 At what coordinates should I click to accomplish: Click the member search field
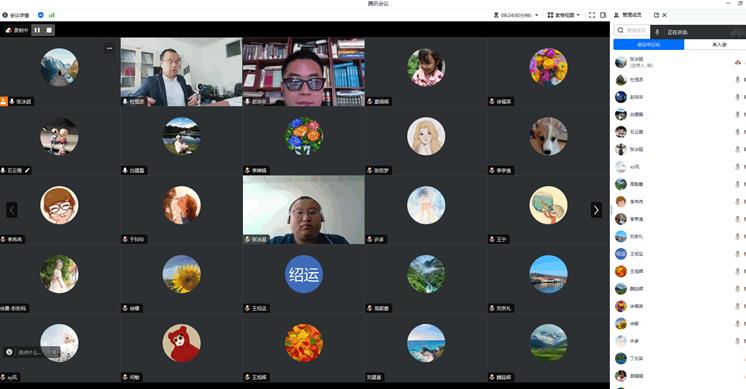pos(632,30)
